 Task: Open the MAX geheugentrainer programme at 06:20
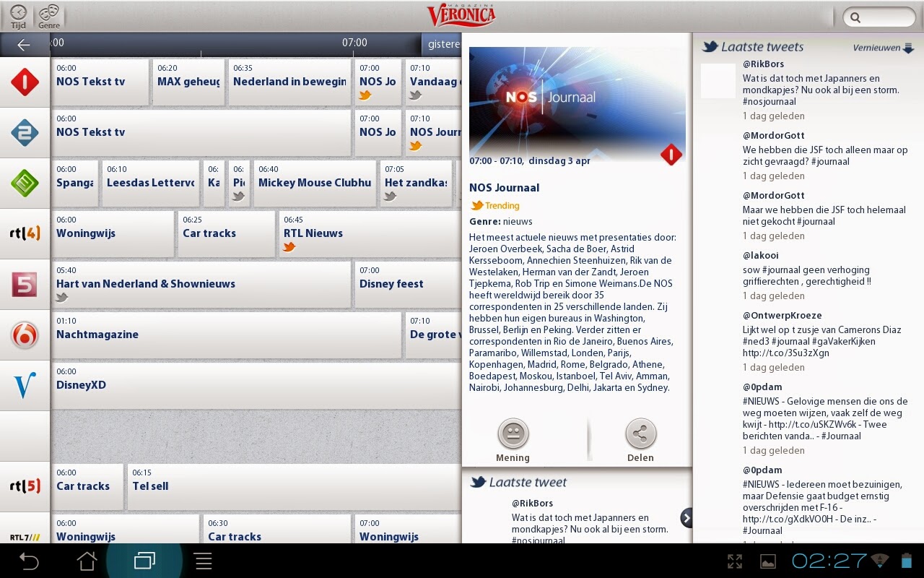[188, 82]
